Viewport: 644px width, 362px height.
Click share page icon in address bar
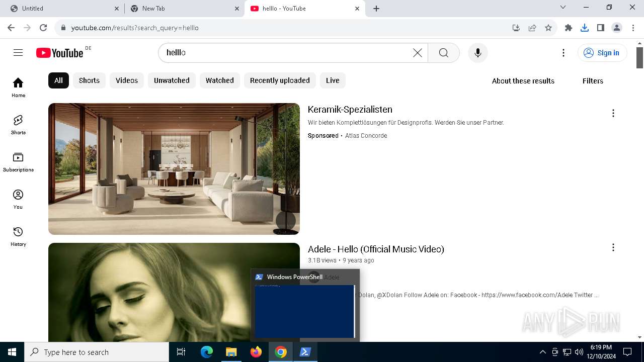pos(532,28)
